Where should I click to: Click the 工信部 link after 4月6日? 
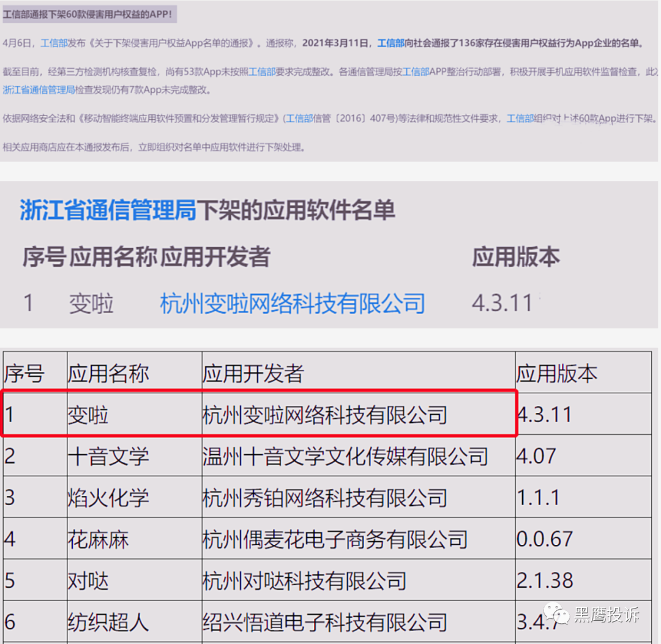point(54,43)
